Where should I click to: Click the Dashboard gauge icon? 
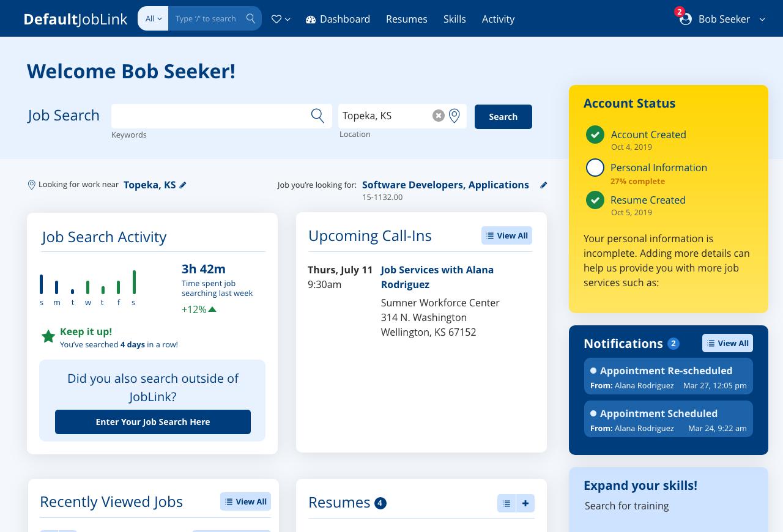click(310, 19)
